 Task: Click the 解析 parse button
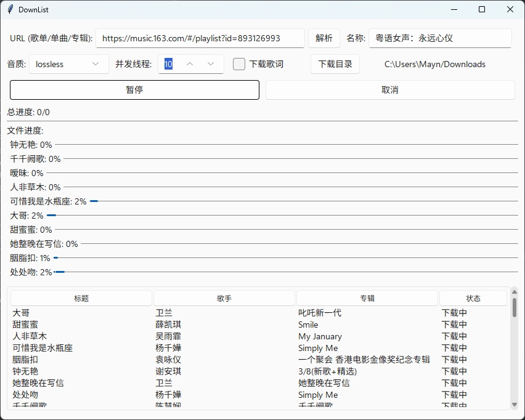pos(324,38)
